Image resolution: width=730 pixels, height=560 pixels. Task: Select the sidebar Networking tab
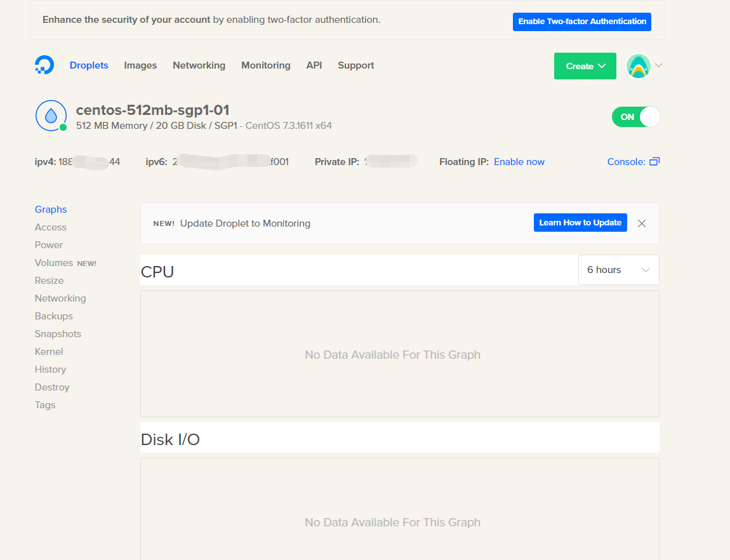[60, 298]
